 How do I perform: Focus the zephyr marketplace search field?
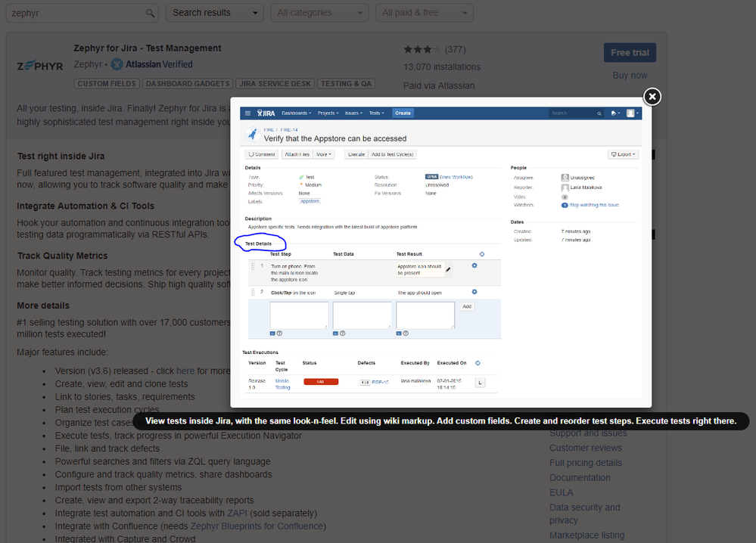tap(82, 13)
